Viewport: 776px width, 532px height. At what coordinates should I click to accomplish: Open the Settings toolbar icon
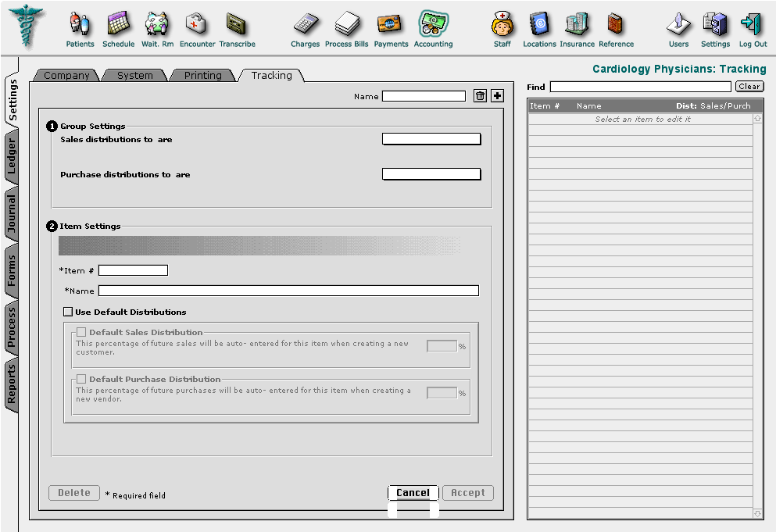(x=715, y=24)
